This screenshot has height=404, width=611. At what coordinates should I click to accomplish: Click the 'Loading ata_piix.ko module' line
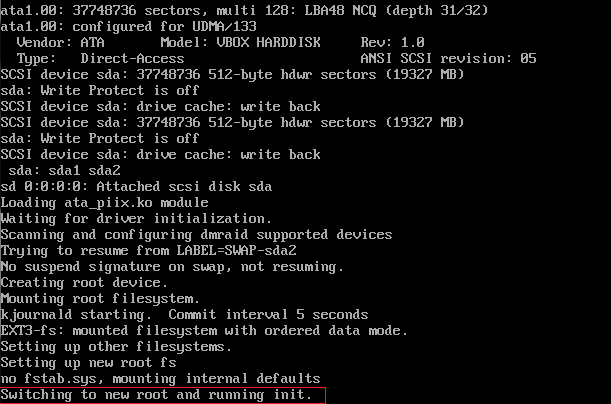(104, 203)
